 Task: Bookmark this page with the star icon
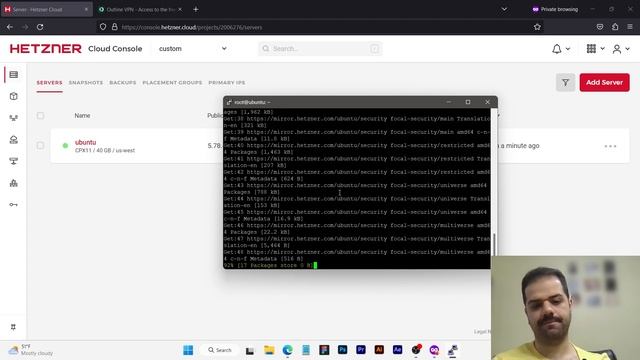tap(537, 27)
